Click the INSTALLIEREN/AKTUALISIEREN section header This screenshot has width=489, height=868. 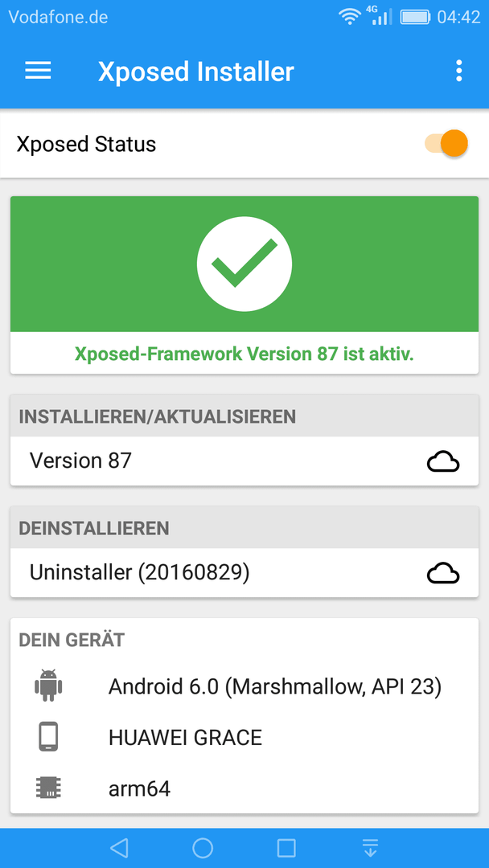click(244, 416)
